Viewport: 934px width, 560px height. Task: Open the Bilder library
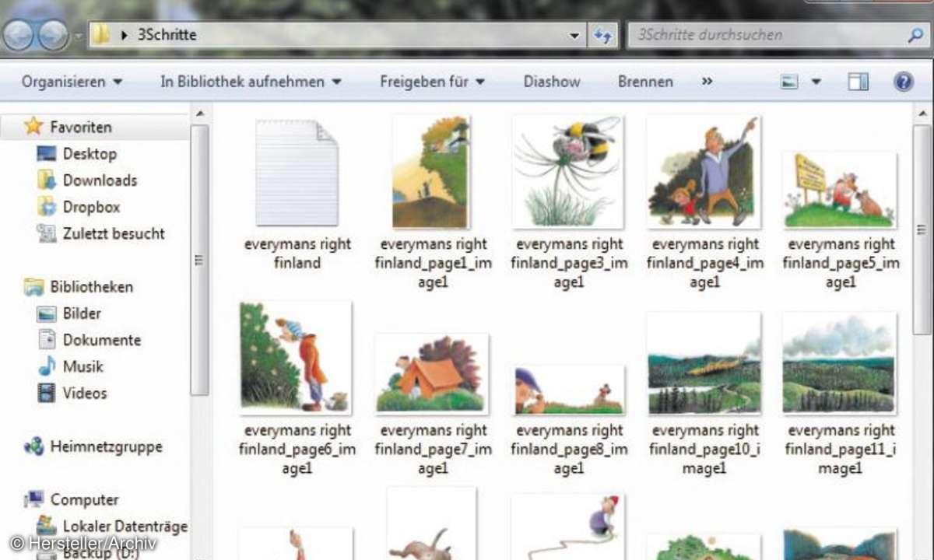tap(82, 313)
